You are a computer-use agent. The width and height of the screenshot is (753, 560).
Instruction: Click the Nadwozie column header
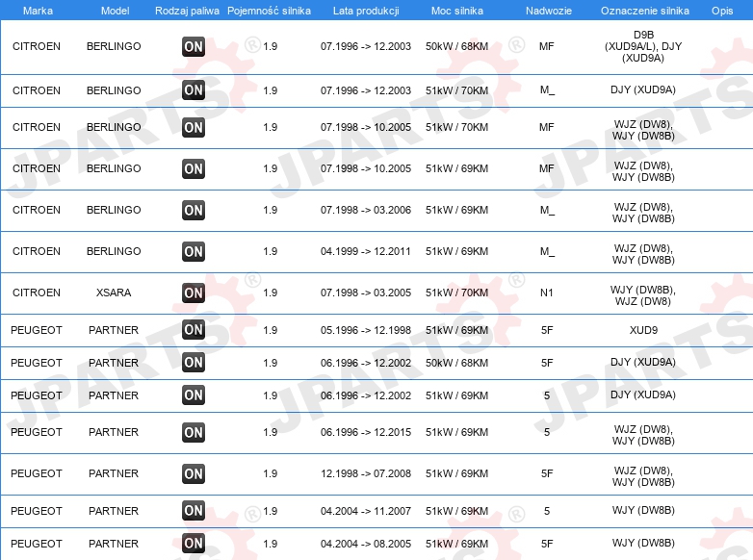(549, 11)
